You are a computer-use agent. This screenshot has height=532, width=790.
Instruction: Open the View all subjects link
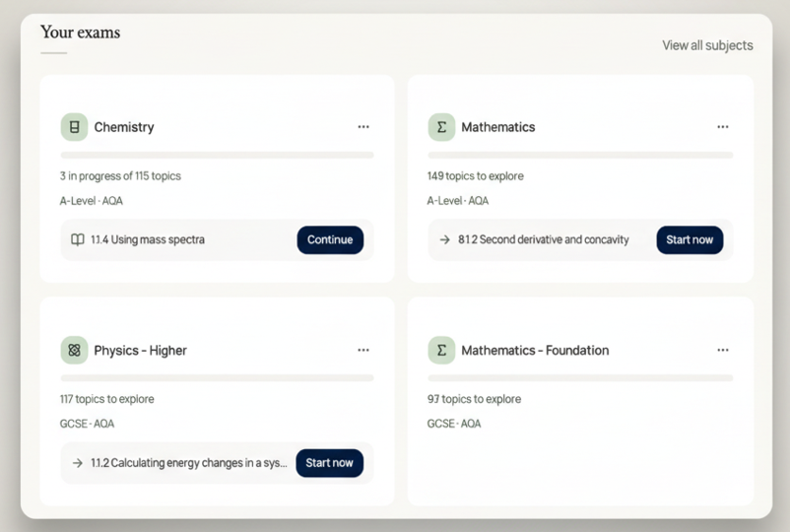(x=707, y=45)
